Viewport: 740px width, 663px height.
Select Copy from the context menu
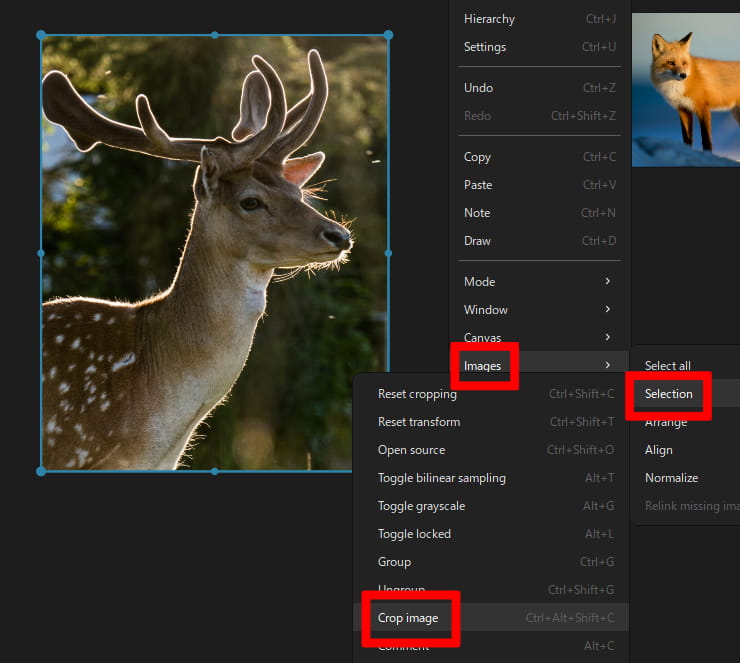pos(477,157)
